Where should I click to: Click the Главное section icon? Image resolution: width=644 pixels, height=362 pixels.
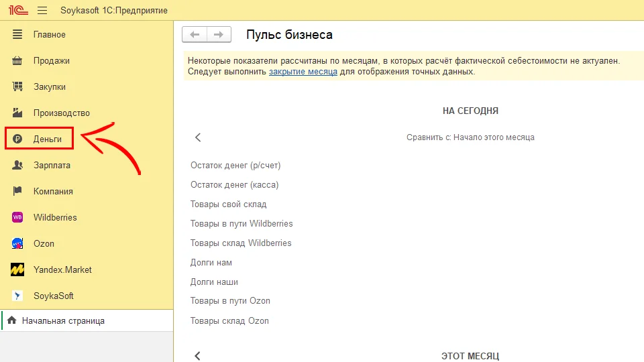click(18, 34)
